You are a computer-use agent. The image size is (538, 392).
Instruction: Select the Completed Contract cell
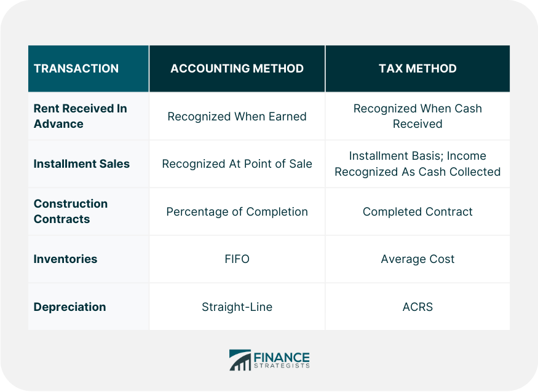417,211
